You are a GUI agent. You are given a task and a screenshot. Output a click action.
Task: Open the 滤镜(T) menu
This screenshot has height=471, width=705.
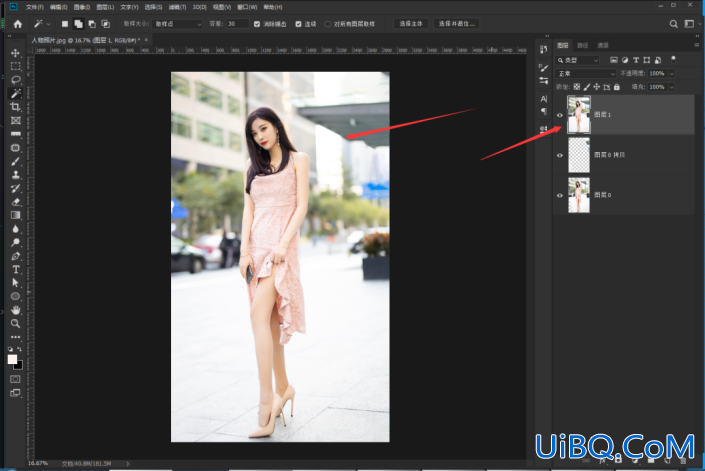[x=177, y=7]
